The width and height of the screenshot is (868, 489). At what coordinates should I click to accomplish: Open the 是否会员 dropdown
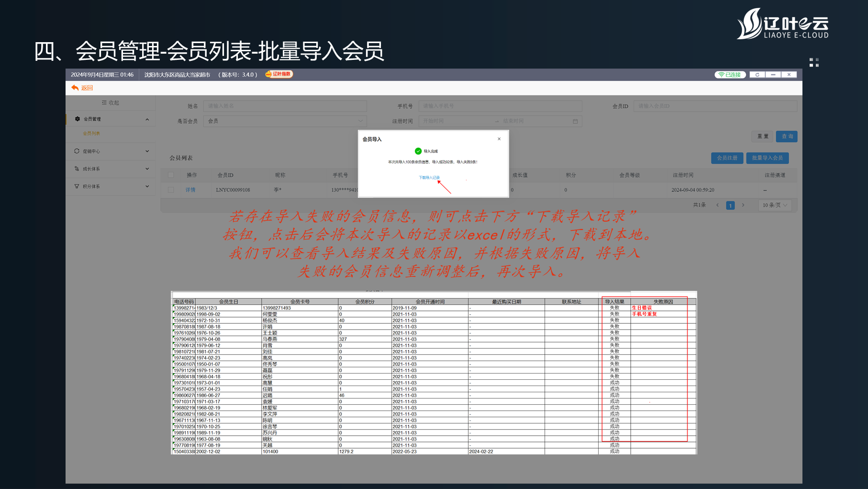tap(285, 121)
